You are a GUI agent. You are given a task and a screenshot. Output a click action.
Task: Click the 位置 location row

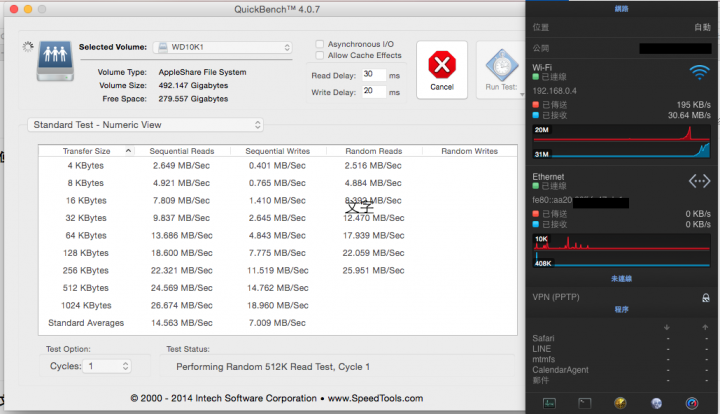point(621,27)
